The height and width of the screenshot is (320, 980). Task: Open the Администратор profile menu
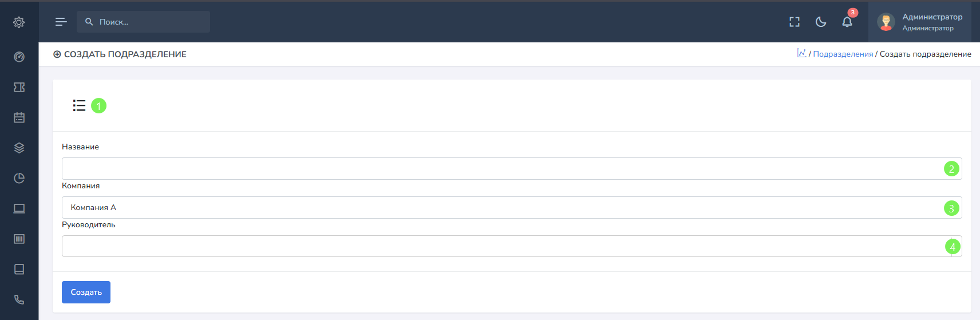pos(920,22)
